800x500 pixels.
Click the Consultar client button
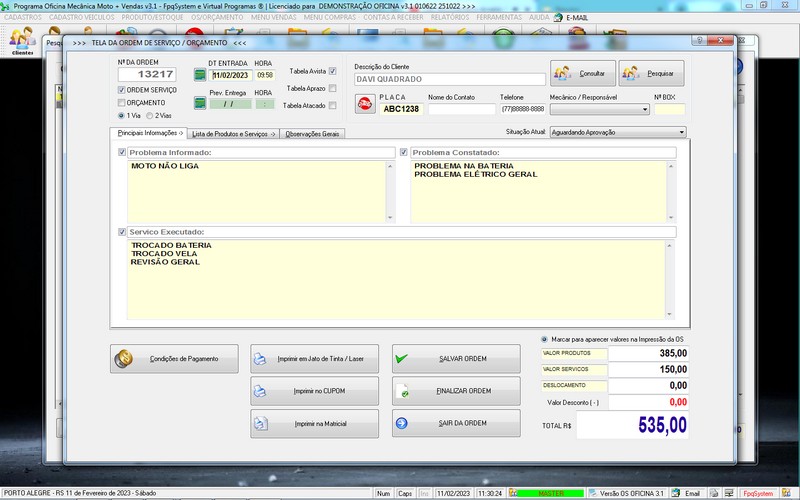(x=583, y=73)
